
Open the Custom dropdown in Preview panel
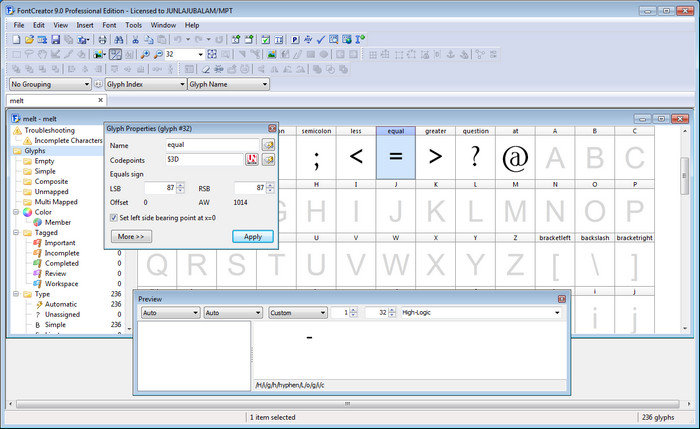pos(295,313)
